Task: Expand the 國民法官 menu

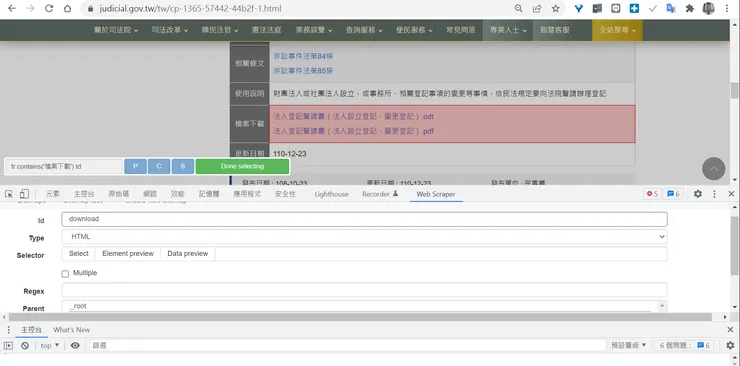Action: click(220, 30)
